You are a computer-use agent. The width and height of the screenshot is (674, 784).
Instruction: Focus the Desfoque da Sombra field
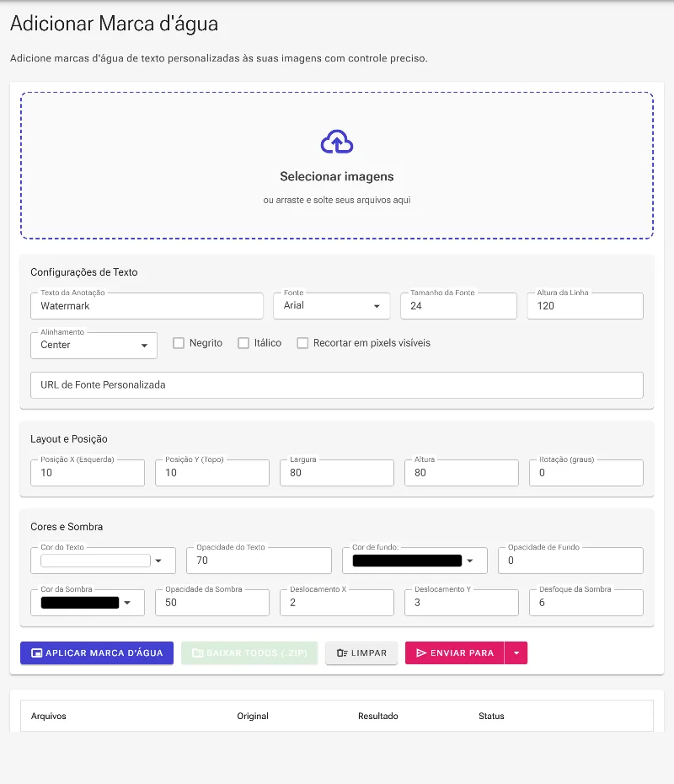[x=586, y=603]
